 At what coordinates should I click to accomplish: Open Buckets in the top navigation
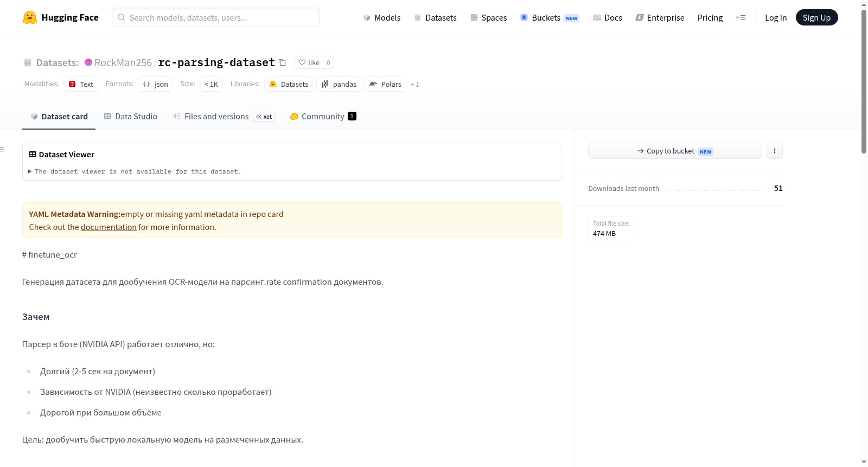[x=550, y=17]
